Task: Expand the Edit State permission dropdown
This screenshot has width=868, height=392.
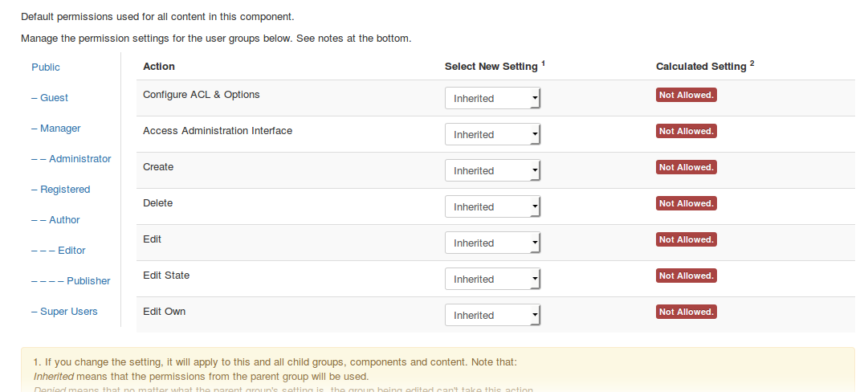Action: tap(492, 280)
